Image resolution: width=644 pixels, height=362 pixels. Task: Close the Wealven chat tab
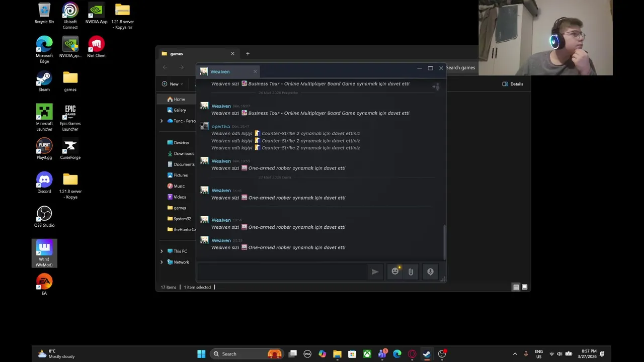255,71
